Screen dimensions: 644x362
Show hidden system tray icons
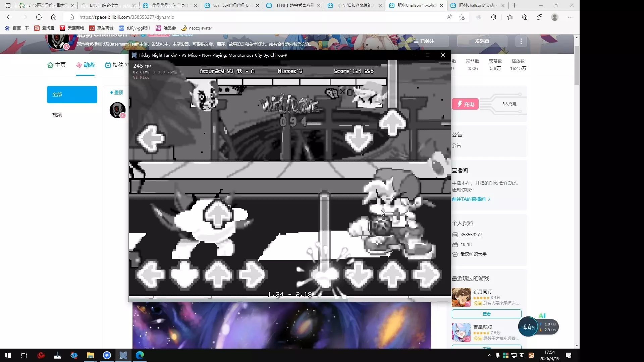[x=489, y=355]
